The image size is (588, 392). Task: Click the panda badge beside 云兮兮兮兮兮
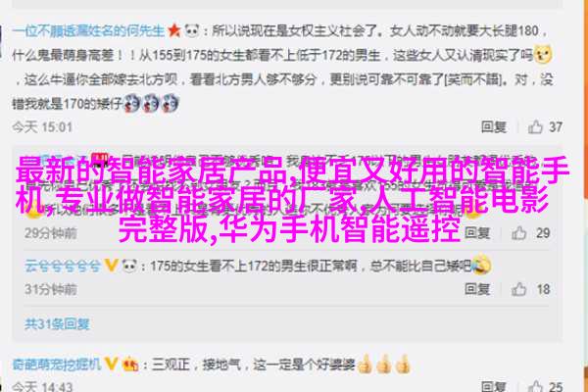click(x=129, y=266)
